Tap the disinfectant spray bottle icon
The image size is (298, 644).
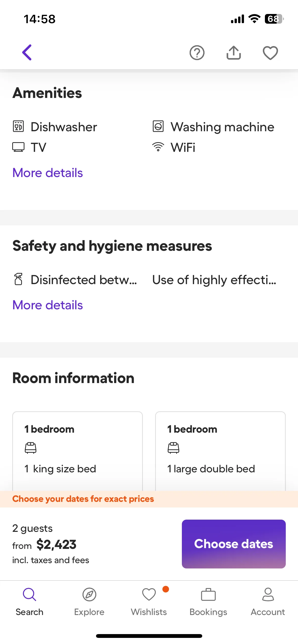point(18,279)
